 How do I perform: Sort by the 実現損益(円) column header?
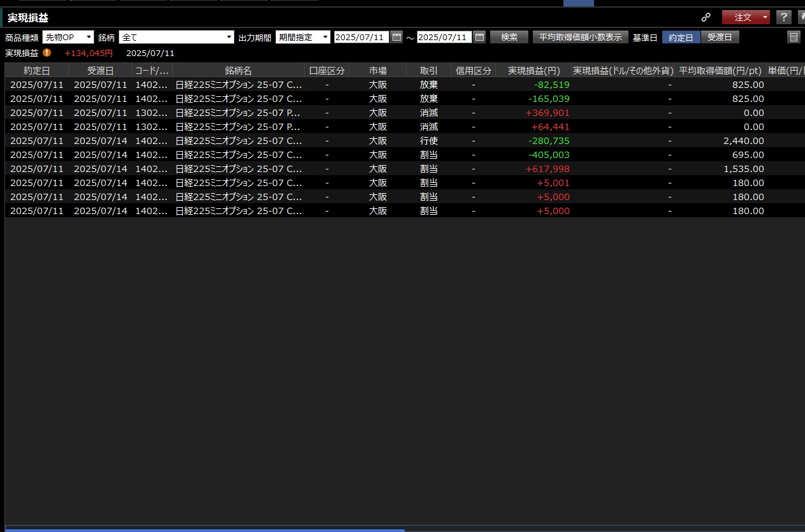pos(533,70)
